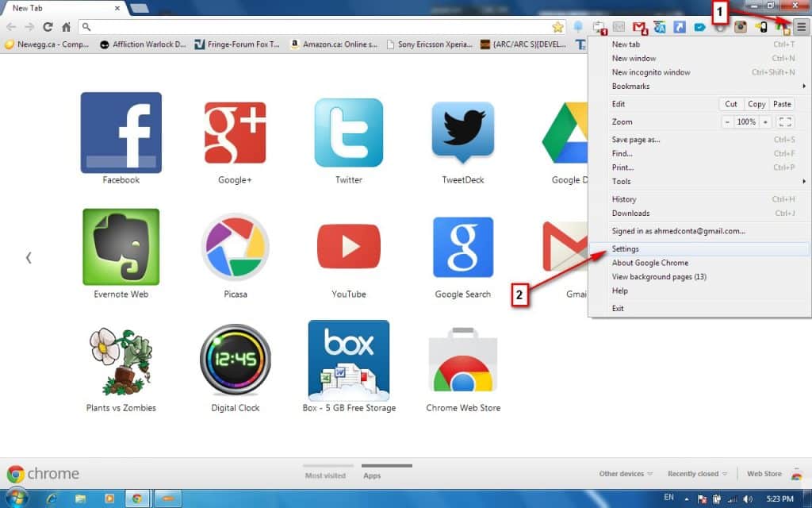Expand the Bookmarks submenu
Image resolution: width=812 pixels, height=508 pixels.
699,86
